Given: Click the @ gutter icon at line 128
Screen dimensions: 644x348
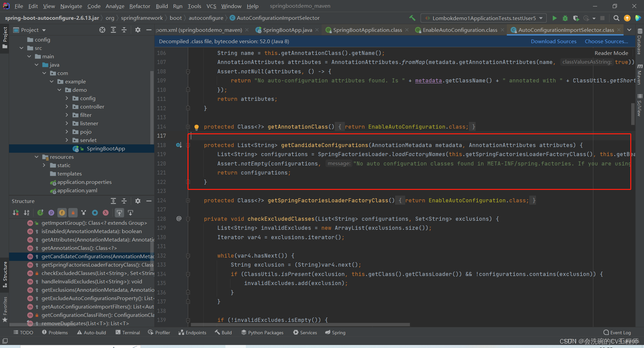Looking at the screenshot, I should 179,219.
